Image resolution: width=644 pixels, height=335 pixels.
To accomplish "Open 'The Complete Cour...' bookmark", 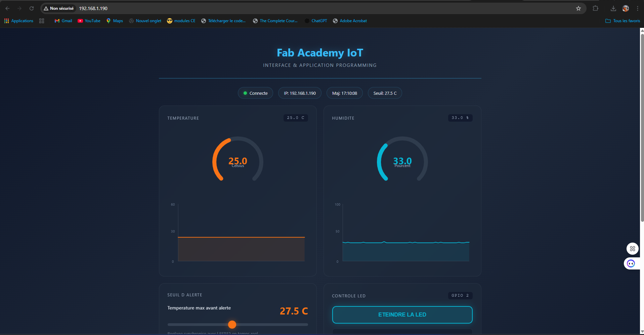I will pos(275,21).
